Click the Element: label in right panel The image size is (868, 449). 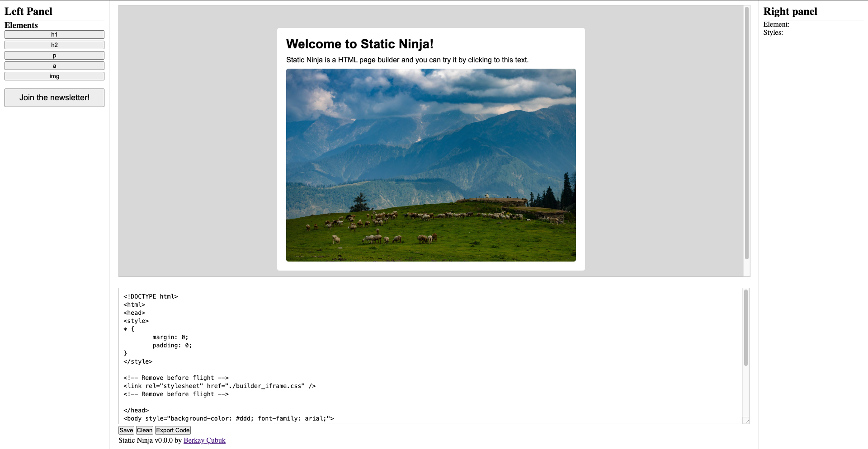coord(776,24)
